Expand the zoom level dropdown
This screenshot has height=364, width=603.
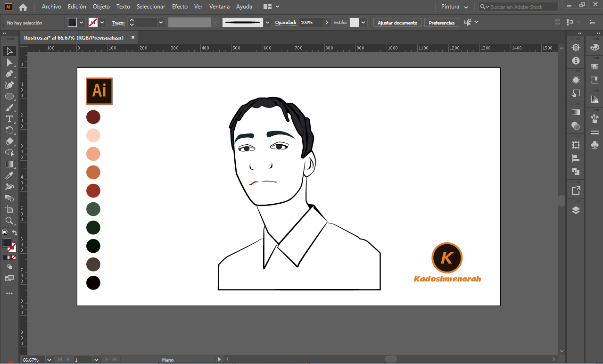click(49, 360)
